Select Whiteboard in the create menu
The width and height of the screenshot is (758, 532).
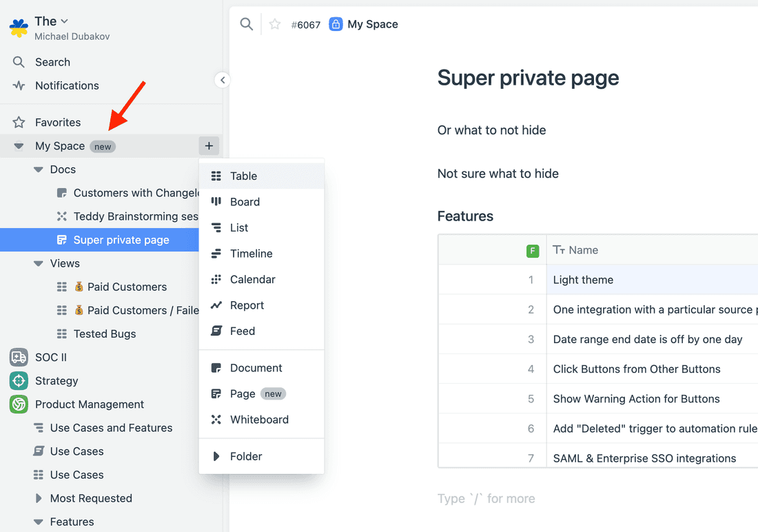click(x=259, y=420)
